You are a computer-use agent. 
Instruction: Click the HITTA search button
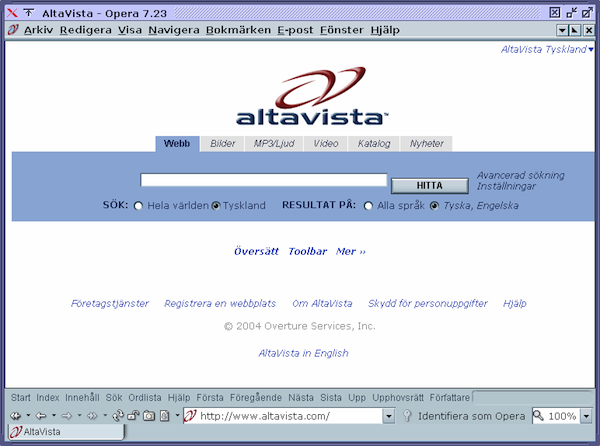pos(429,186)
